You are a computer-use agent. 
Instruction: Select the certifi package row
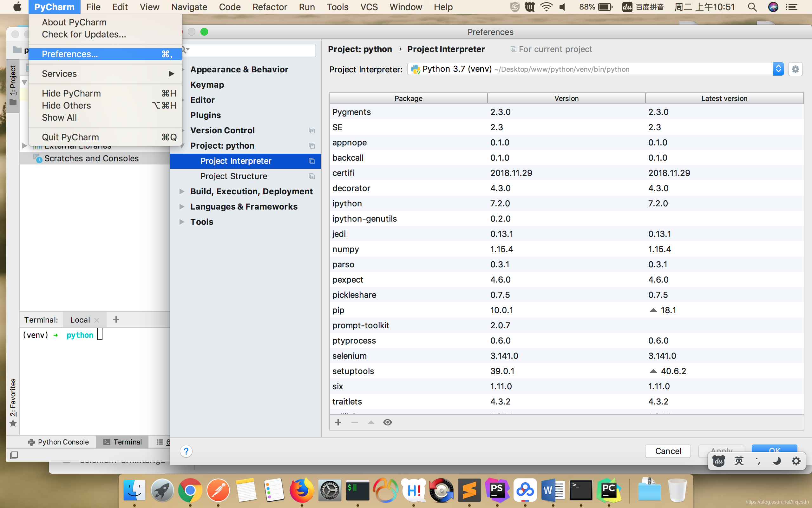[x=566, y=173]
